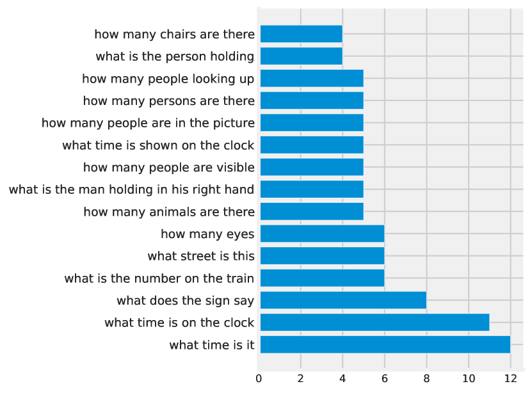Viewport: 532px width, 393px height.
Task: Click the 'what is the number on the train' bar
Action: point(322,278)
